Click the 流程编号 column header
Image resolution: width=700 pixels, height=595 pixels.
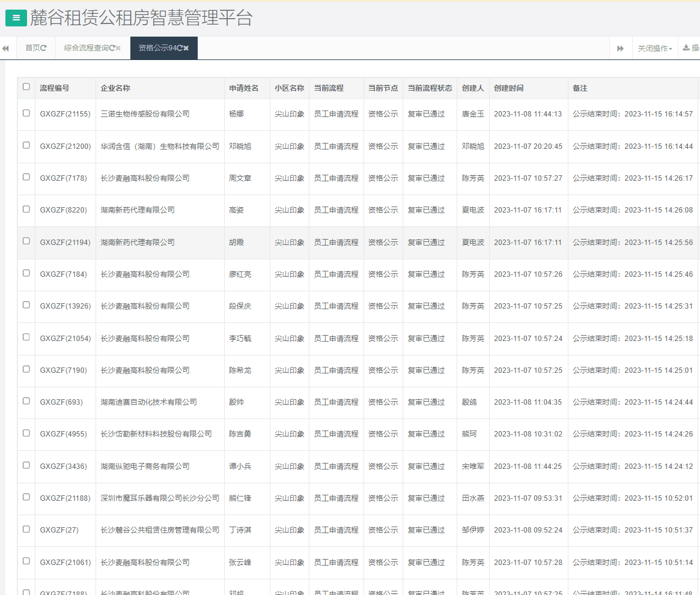click(x=55, y=88)
